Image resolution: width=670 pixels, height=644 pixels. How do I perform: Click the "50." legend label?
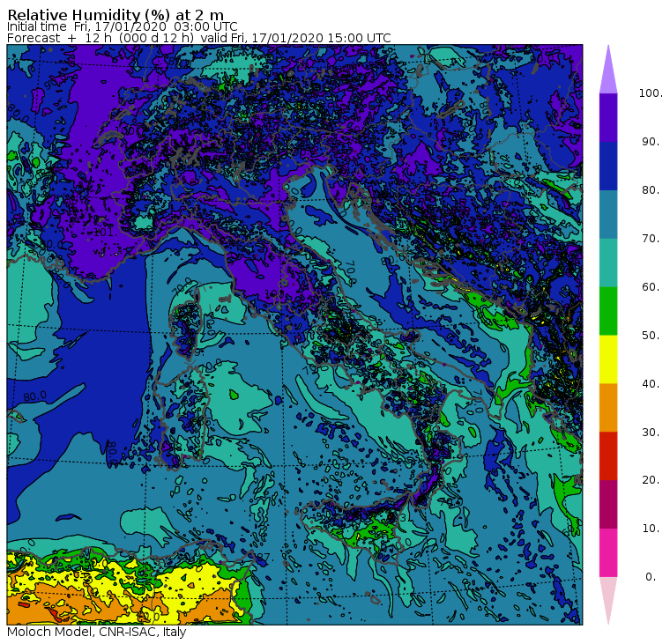tap(651, 336)
